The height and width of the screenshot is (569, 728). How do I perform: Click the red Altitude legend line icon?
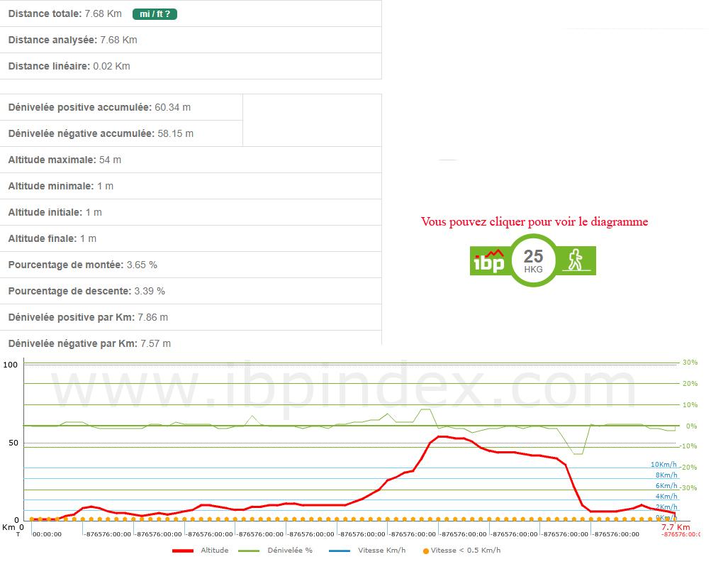183,551
